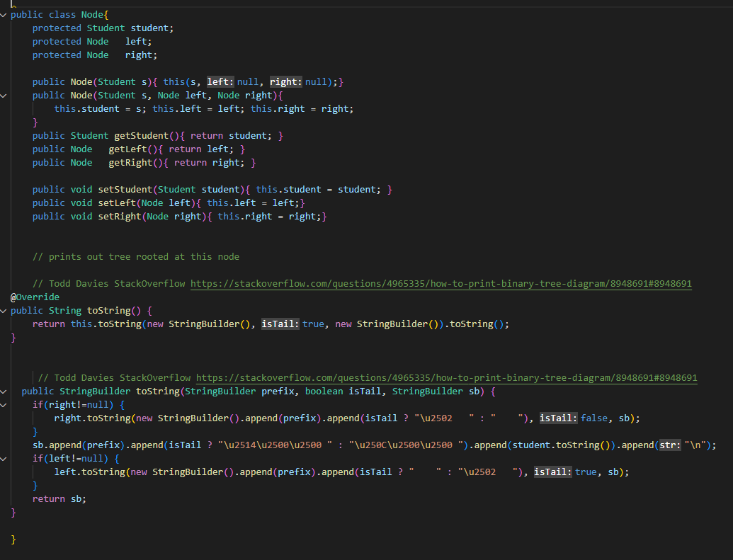Click the isTail: true inlay hint
Image resolution: width=733 pixels, height=560 pixels.
280,324
